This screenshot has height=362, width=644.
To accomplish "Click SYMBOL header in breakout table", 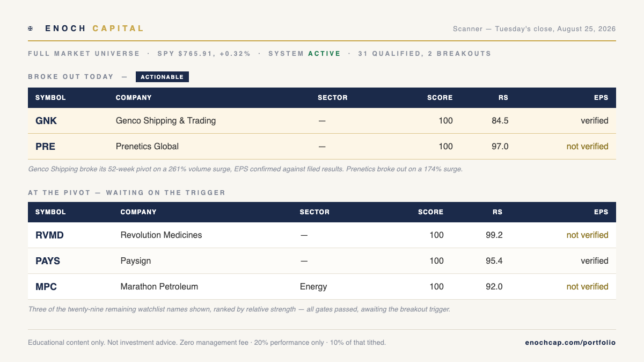I will (50, 98).
